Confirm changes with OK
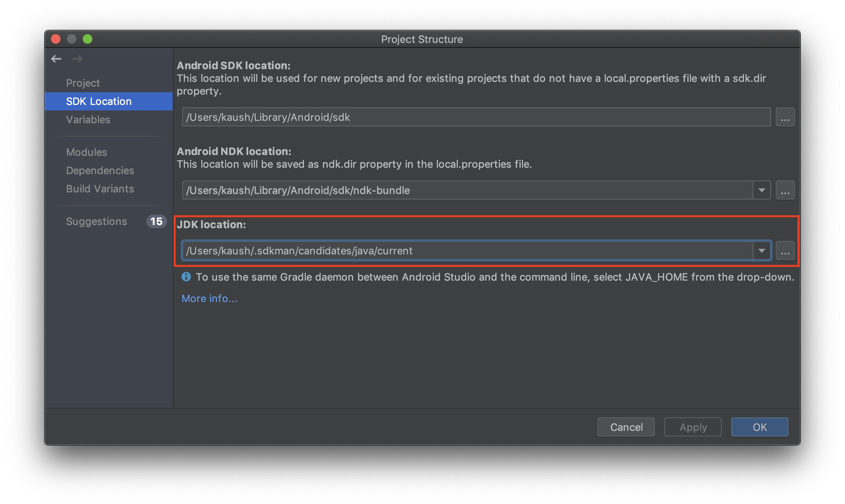Image resolution: width=845 pixels, height=504 pixels. (759, 427)
